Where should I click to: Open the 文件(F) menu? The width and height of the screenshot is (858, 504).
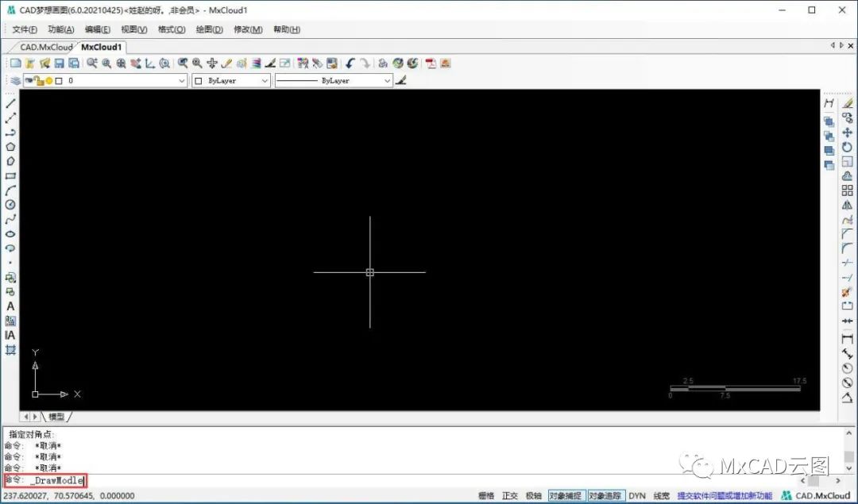pyautogui.click(x=25, y=29)
